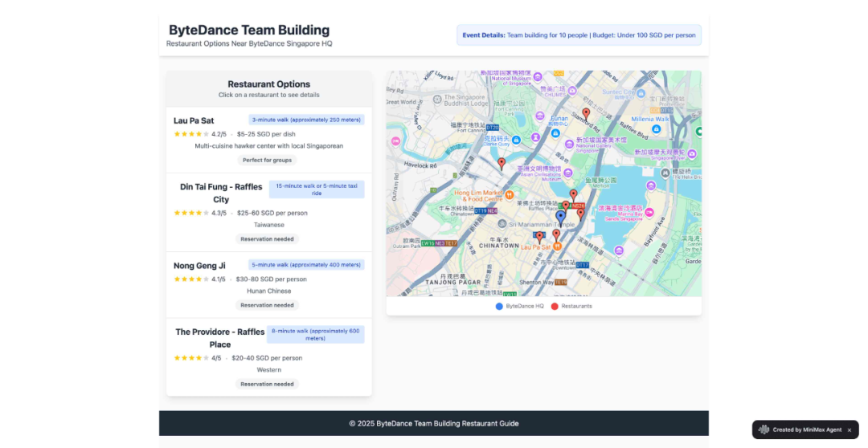Select the National Gallery Singapore icon

click(x=569, y=145)
